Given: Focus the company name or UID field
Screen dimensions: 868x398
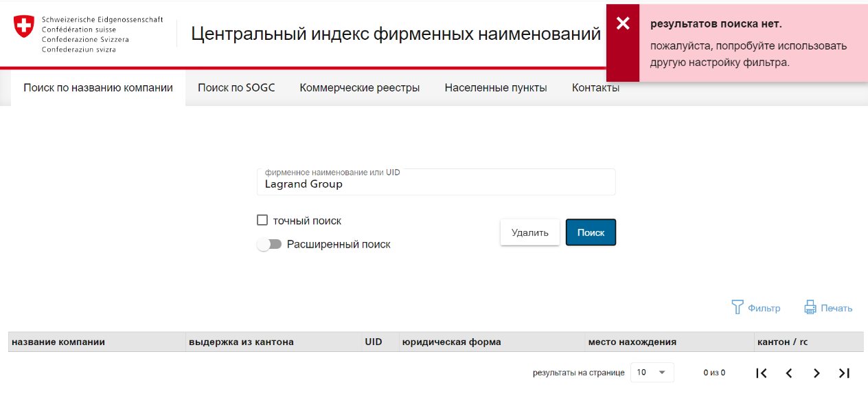Looking at the screenshot, I should pos(436,182).
